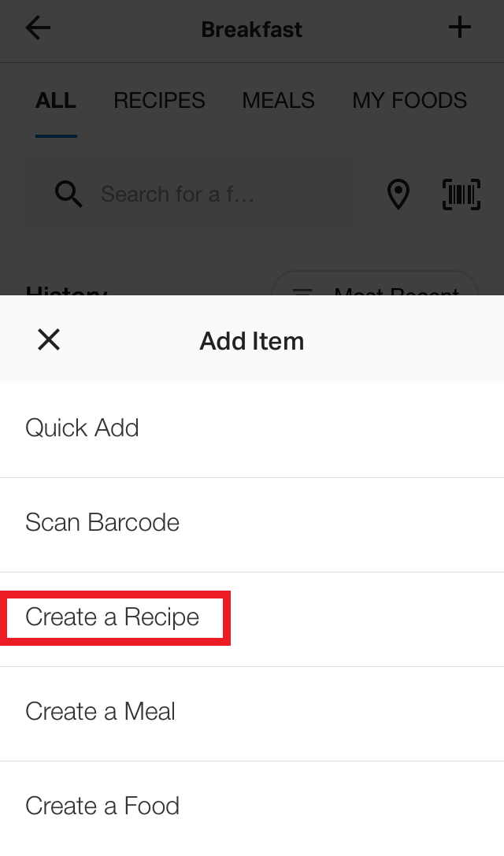Open the MEALS tab
The width and height of the screenshot is (504, 856).
(x=279, y=101)
